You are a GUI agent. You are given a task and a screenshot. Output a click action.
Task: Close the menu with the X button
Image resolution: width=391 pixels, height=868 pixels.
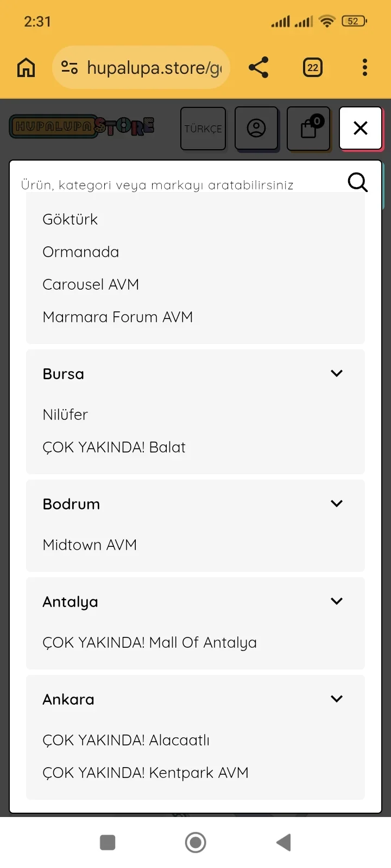tap(361, 129)
